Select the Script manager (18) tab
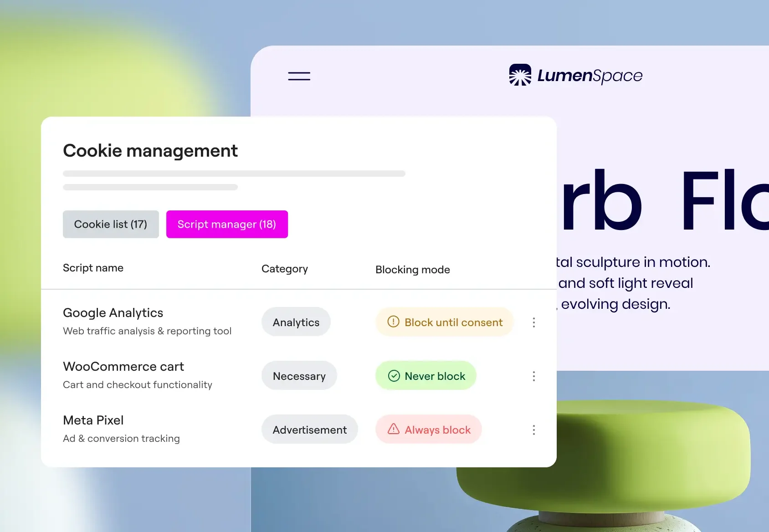The image size is (769, 532). (227, 224)
